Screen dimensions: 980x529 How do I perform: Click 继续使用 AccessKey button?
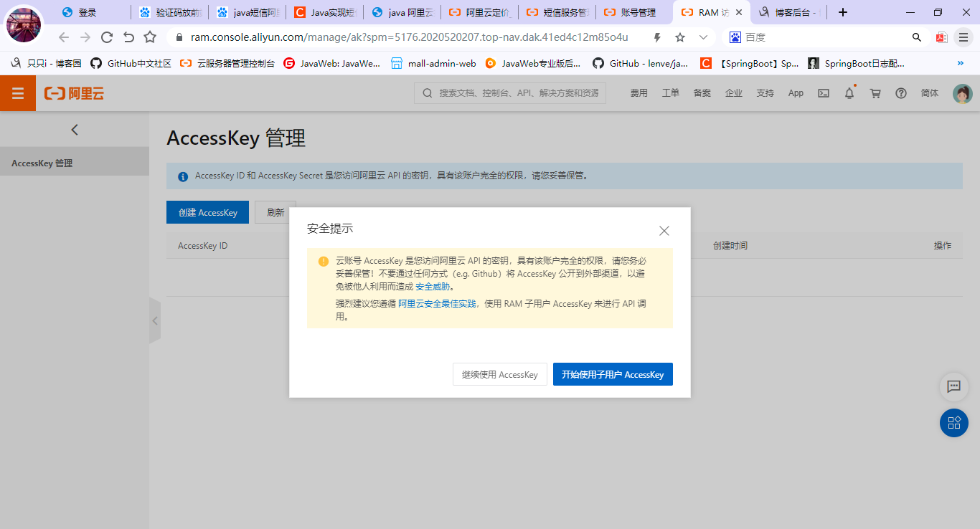click(x=500, y=374)
